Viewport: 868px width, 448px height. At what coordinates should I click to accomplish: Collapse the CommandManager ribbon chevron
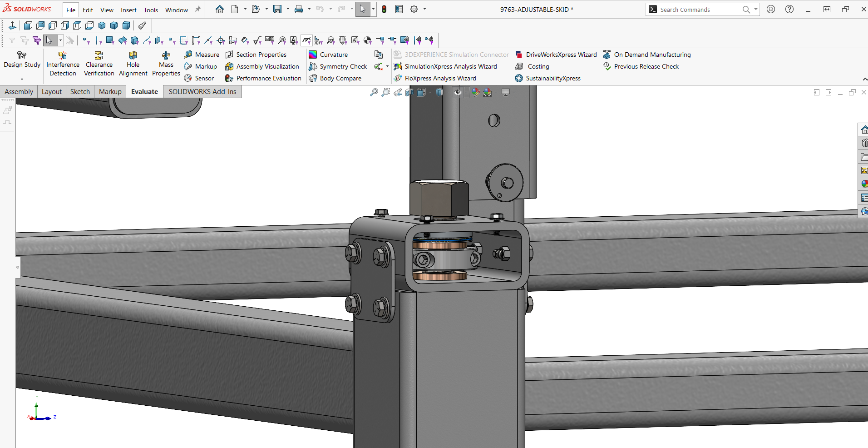[864, 79]
